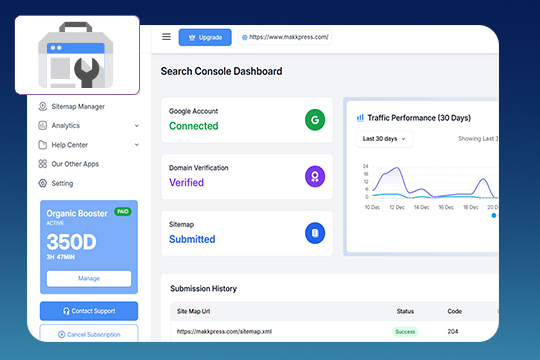The width and height of the screenshot is (540, 360).
Task: Click the makkpress.com URL field
Action: (285, 37)
